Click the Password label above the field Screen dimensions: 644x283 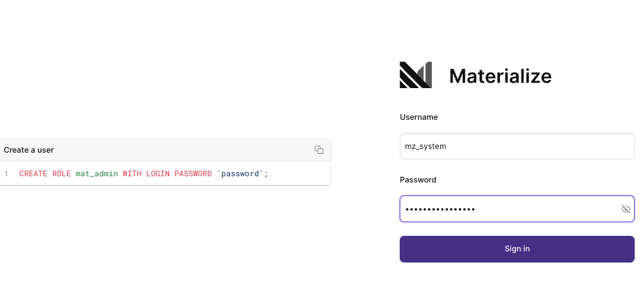click(418, 180)
